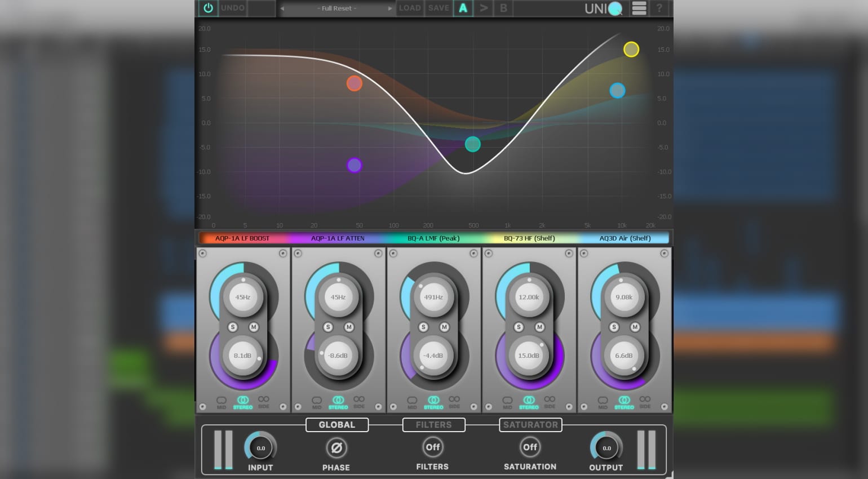Enable the FILTERS Off knob
868x479 pixels.
(432, 447)
